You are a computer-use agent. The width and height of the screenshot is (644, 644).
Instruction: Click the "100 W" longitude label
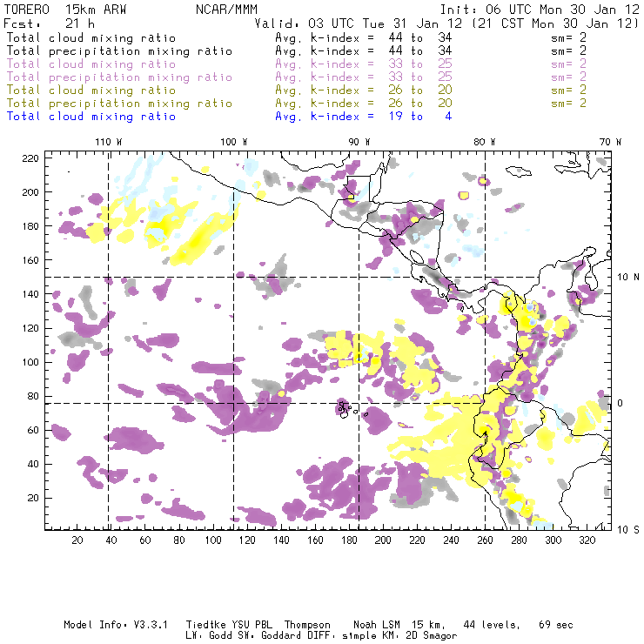coord(234,142)
